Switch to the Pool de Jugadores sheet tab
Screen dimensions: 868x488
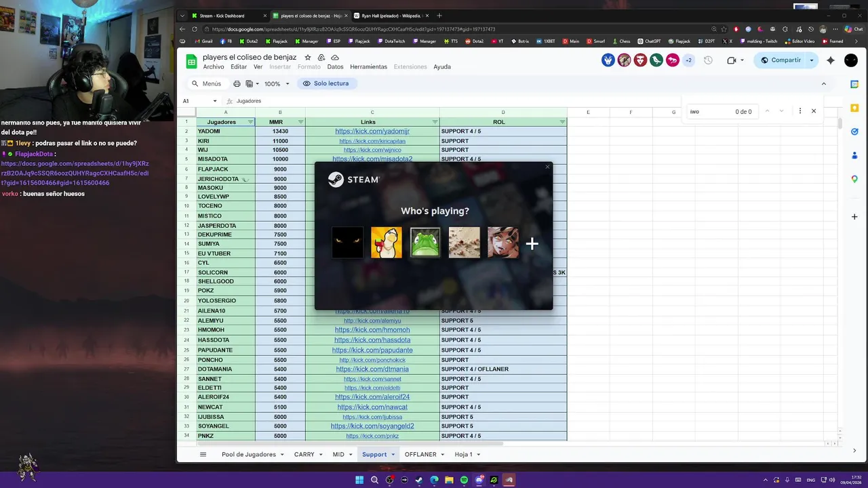tap(249, 454)
